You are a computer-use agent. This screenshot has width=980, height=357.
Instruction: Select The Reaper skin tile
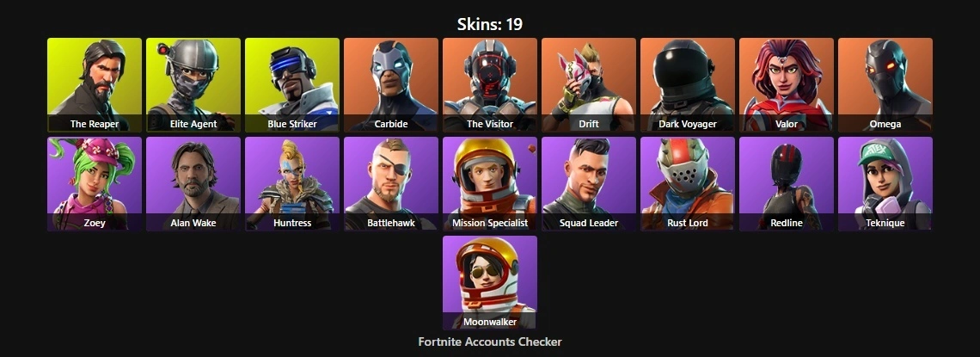[95, 85]
